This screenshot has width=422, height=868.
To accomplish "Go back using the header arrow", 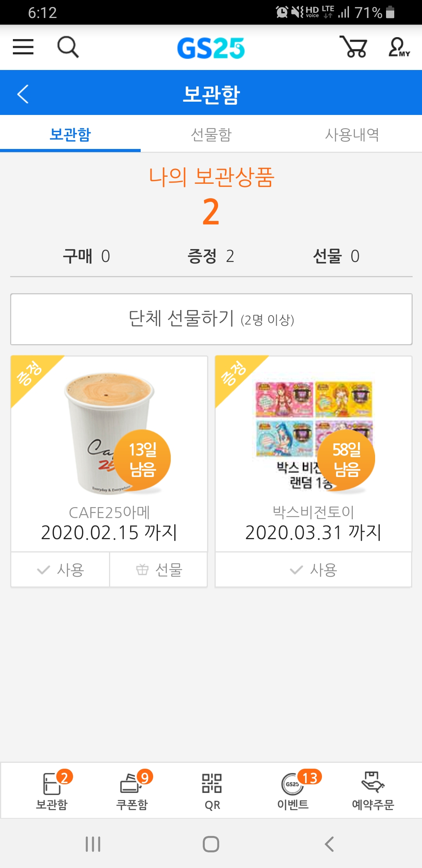I will pos(23,94).
